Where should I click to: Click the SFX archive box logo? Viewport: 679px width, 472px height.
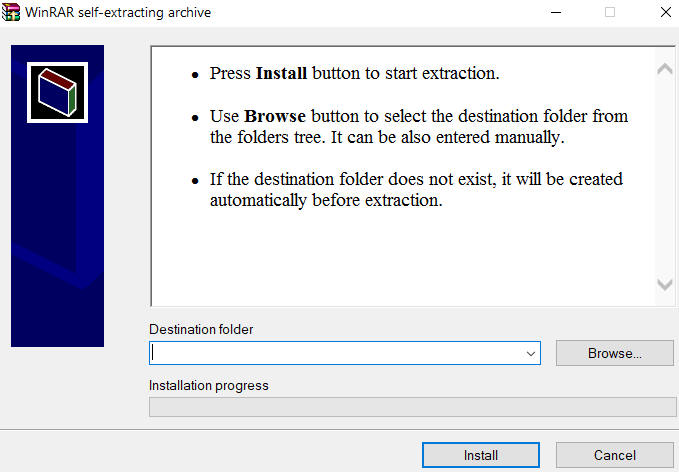[58, 92]
